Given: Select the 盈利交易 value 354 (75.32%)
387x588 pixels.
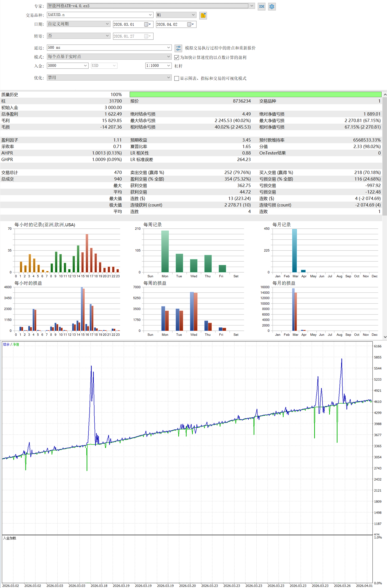Looking at the screenshot, I should tap(238, 179).
